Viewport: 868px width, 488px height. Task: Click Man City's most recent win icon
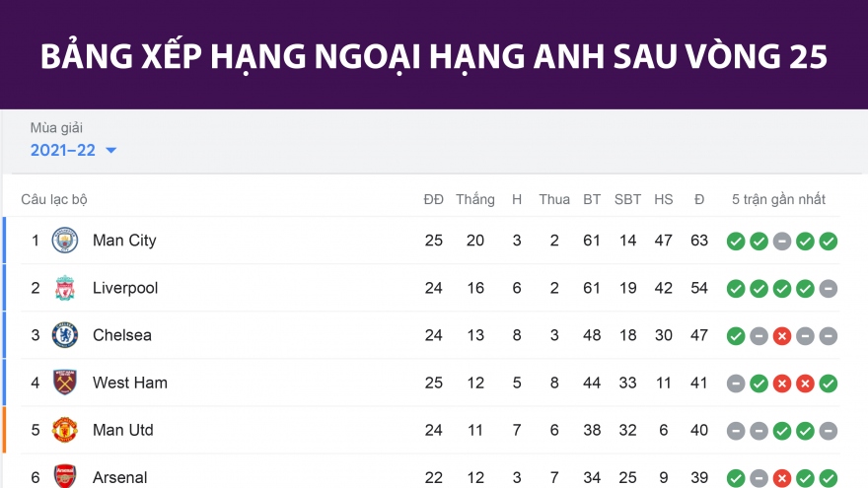(x=829, y=241)
